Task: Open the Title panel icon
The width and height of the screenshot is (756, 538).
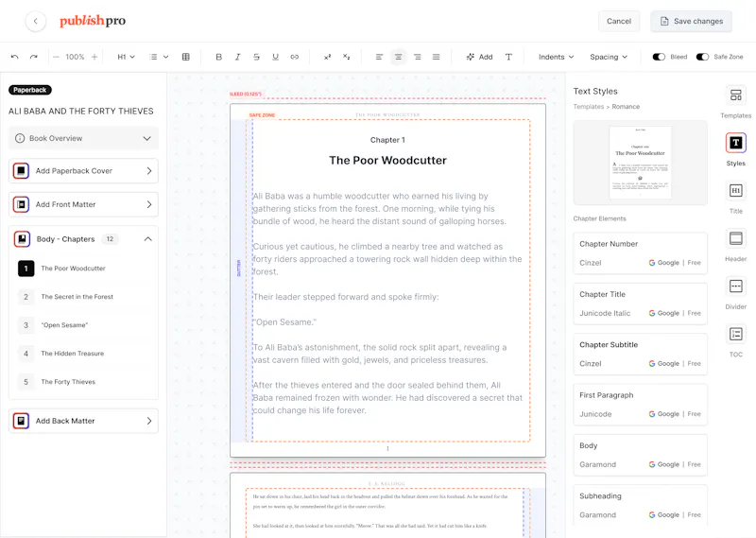Action: click(736, 191)
